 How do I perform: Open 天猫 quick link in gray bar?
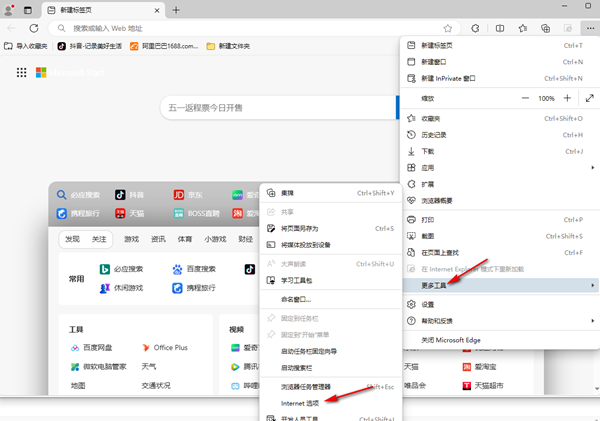point(130,214)
